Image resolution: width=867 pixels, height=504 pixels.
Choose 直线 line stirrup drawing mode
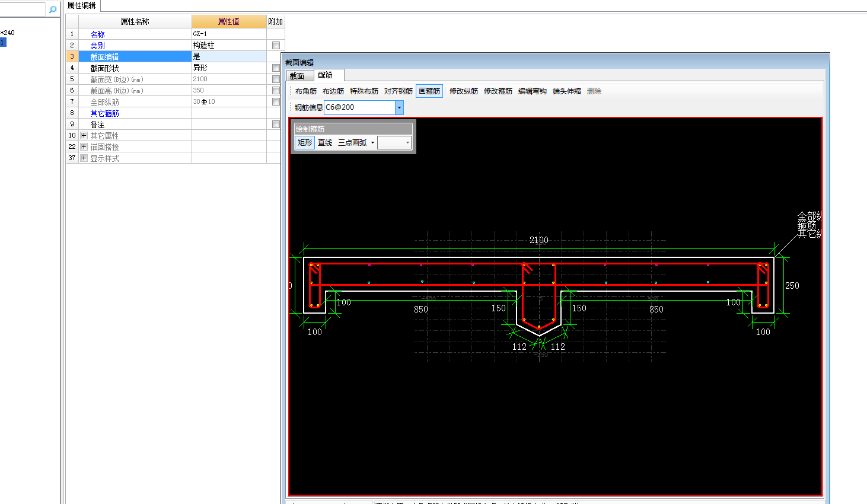pyautogui.click(x=325, y=143)
